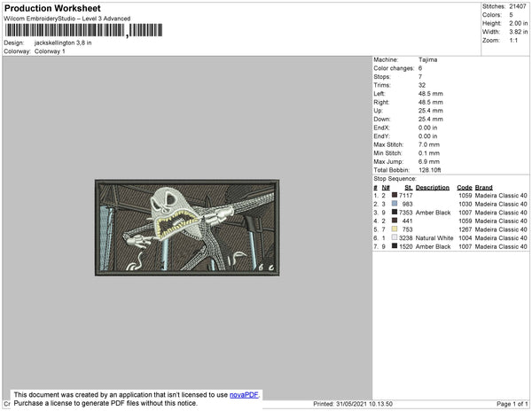Select the Max Jump value 6.9 mm

[429, 161]
